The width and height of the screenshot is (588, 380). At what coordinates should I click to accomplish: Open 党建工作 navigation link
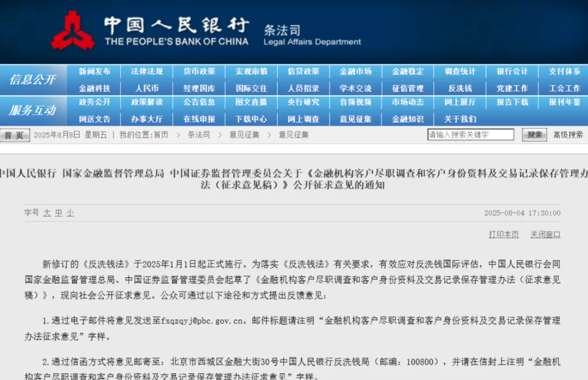[x=512, y=88]
